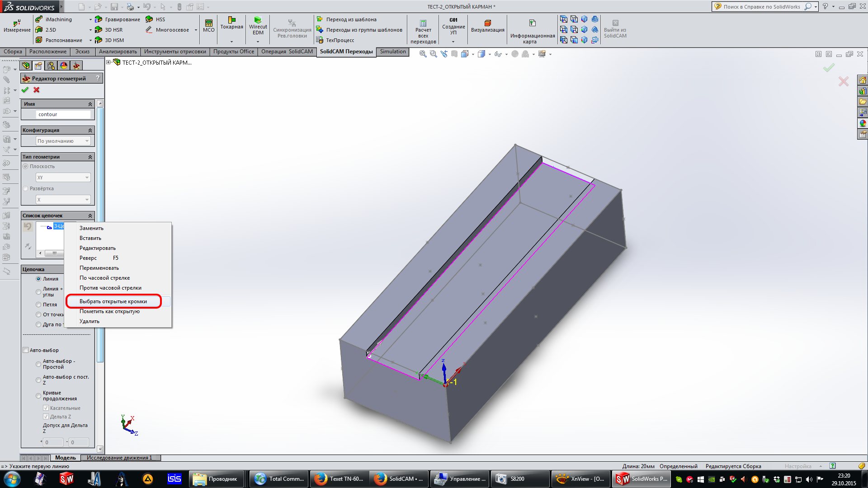Screen dimensions: 868x488
Task: Select the Петля chain radio option
Action: tap(38, 305)
